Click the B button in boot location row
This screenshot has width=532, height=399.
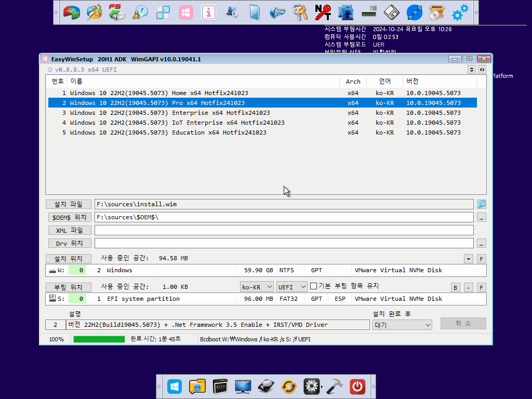point(455,287)
